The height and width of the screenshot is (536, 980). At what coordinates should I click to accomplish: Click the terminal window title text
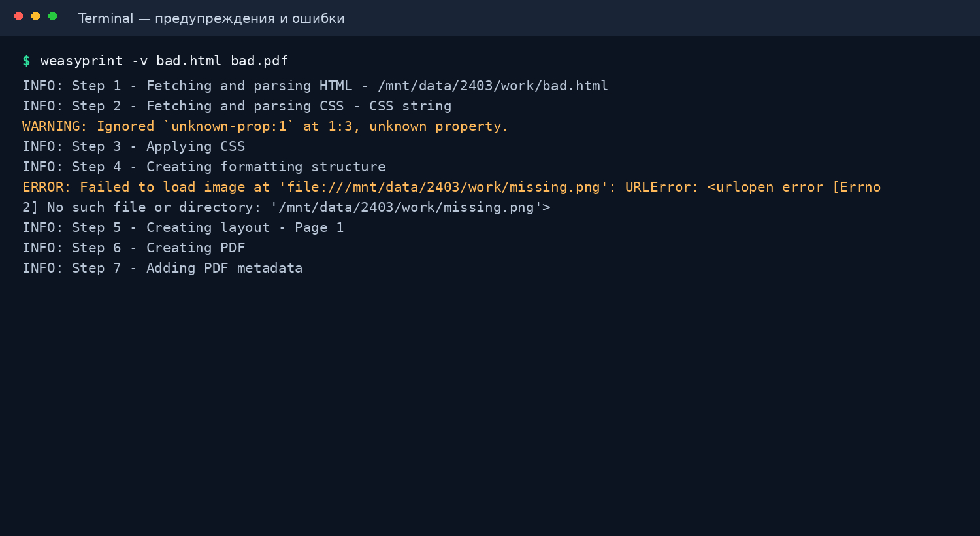pyautogui.click(x=211, y=18)
